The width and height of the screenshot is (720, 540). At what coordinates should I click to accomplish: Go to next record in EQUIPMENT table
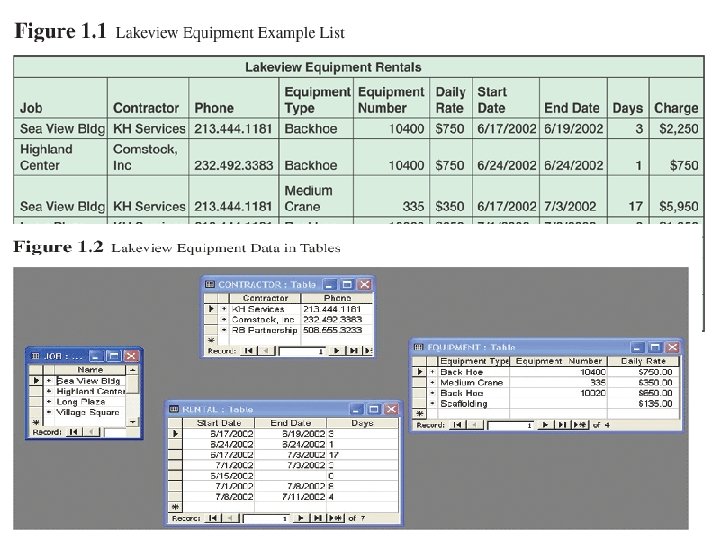545,425
